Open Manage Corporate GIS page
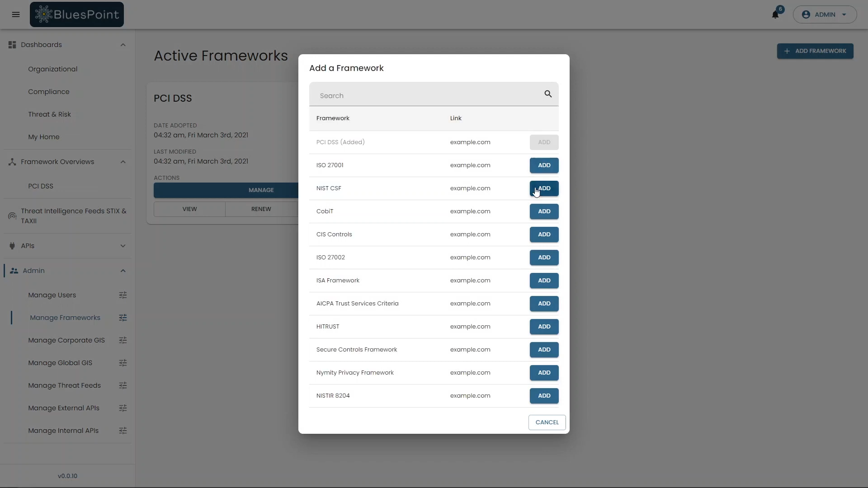868x488 pixels. tap(66, 340)
